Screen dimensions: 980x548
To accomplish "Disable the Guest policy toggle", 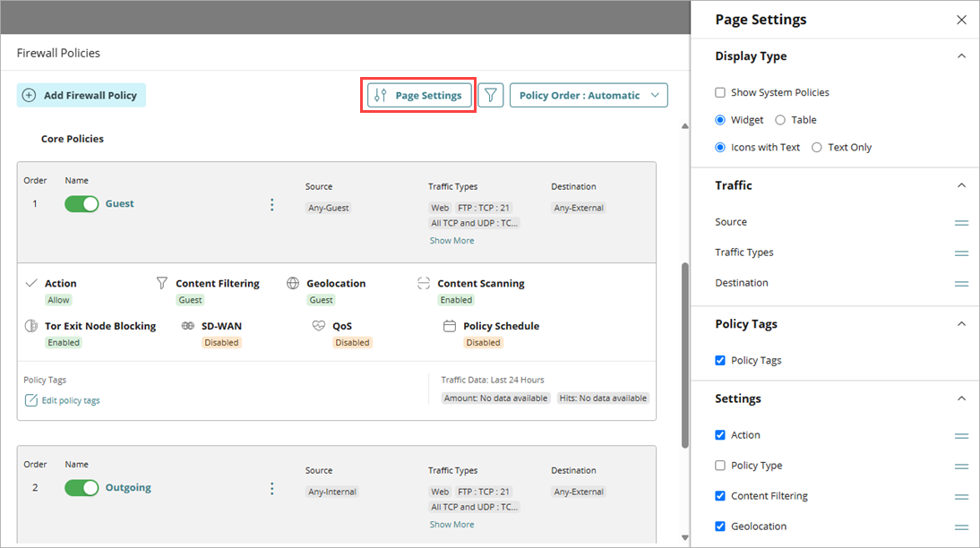I will pyautogui.click(x=82, y=203).
